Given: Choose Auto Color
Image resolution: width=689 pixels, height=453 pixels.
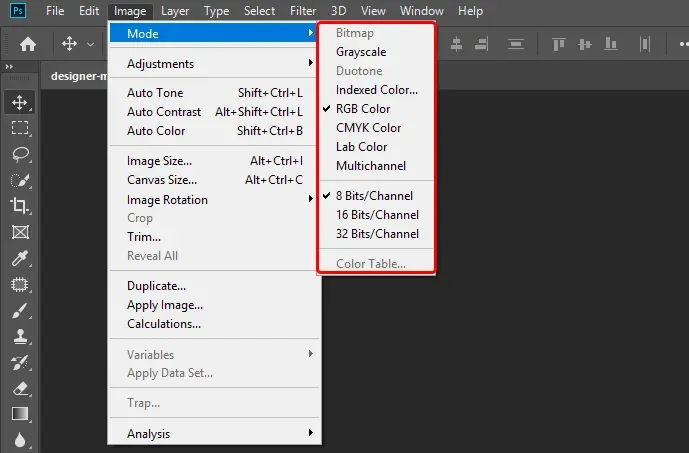Looking at the screenshot, I should (x=213, y=130).
